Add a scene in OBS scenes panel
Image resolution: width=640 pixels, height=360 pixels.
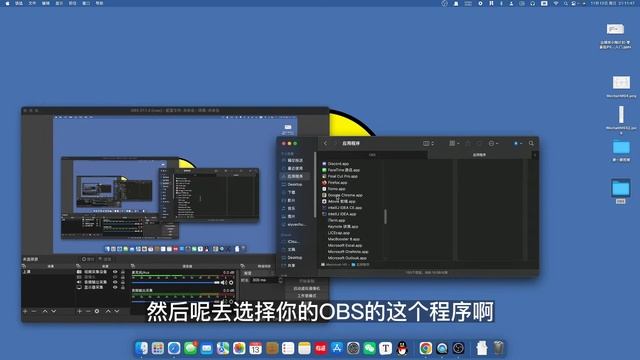pos(25,311)
